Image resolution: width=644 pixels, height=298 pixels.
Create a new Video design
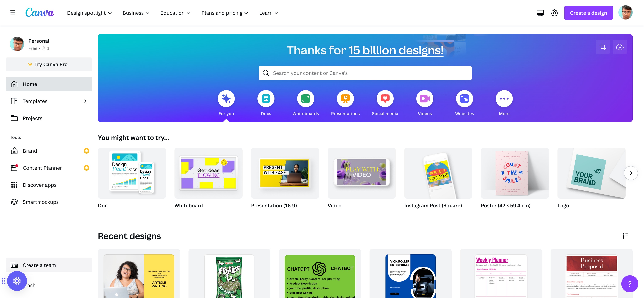coord(362,173)
